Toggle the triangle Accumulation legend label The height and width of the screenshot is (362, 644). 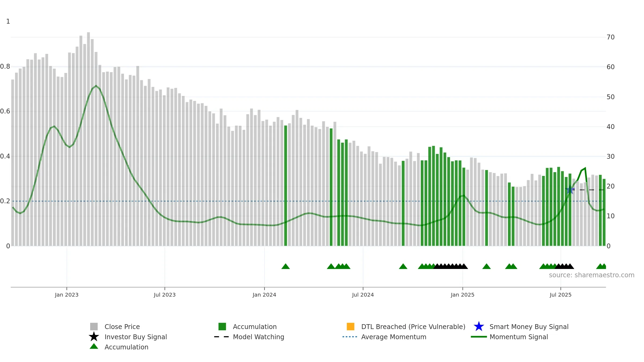click(x=126, y=347)
